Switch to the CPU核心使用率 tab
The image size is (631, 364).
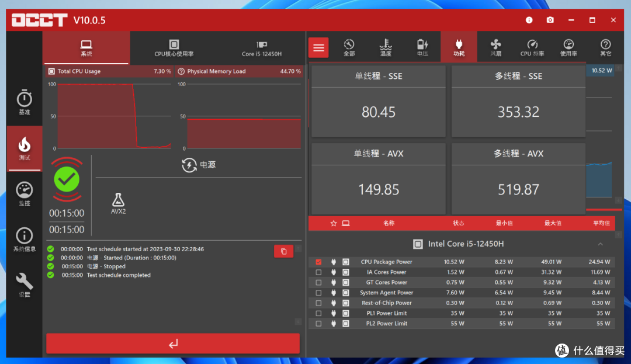[x=174, y=48]
